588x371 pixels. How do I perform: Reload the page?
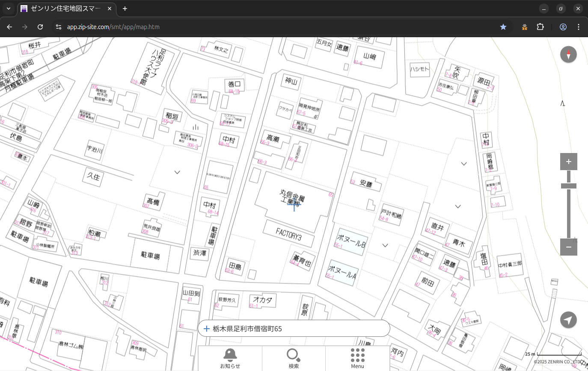[40, 27]
